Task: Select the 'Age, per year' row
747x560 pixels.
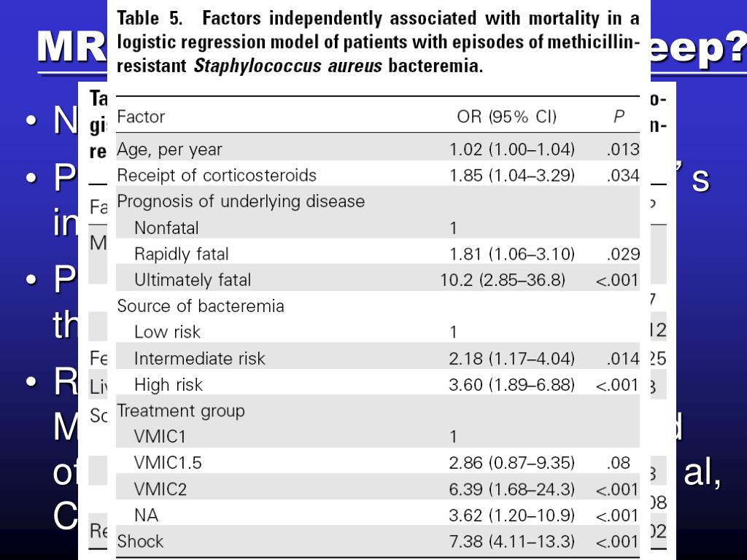Action: (378, 149)
